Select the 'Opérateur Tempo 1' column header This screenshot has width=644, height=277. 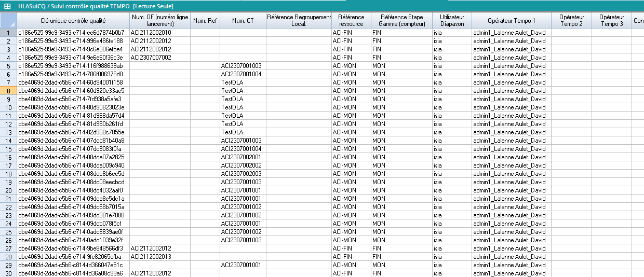click(x=511, y=21)
